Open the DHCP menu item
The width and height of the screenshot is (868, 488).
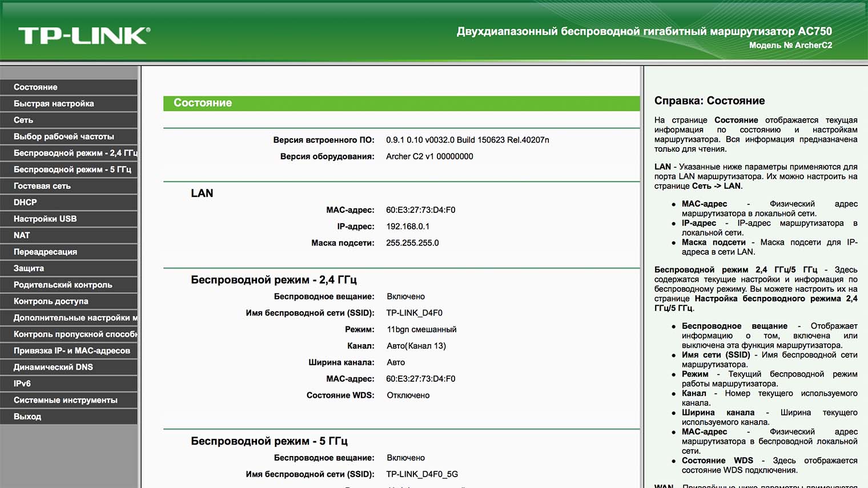tap(69, 202)
